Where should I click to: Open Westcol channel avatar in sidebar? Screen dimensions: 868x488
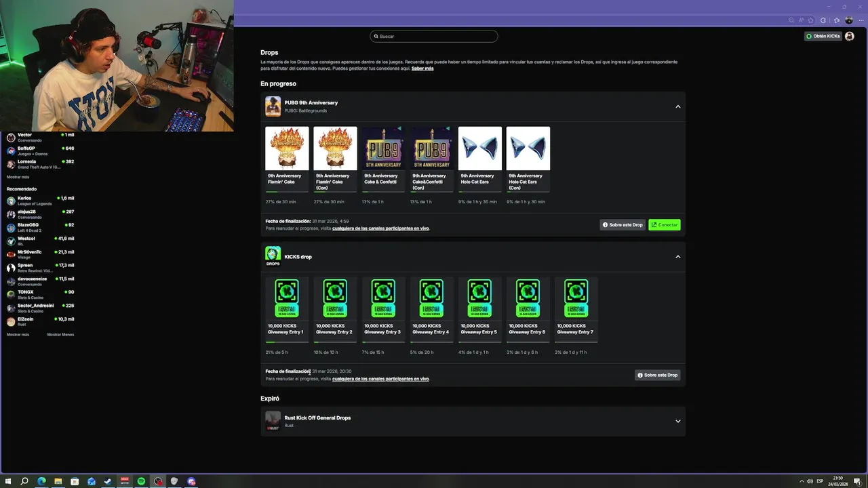click(x=11, y=241)
